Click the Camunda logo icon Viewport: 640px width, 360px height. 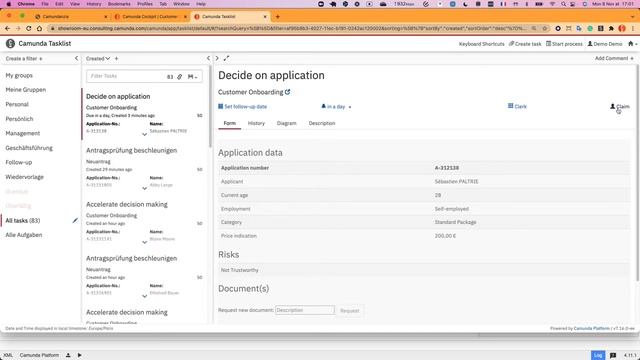pos(10,43)
